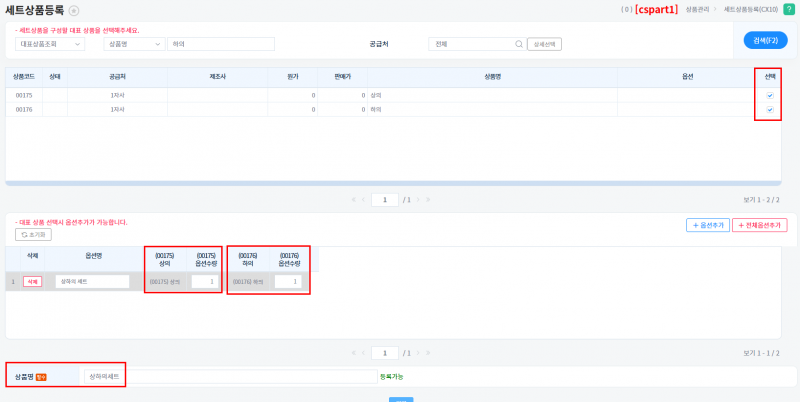
Task: Click the page number box of the option list
Action: point(385,353)
